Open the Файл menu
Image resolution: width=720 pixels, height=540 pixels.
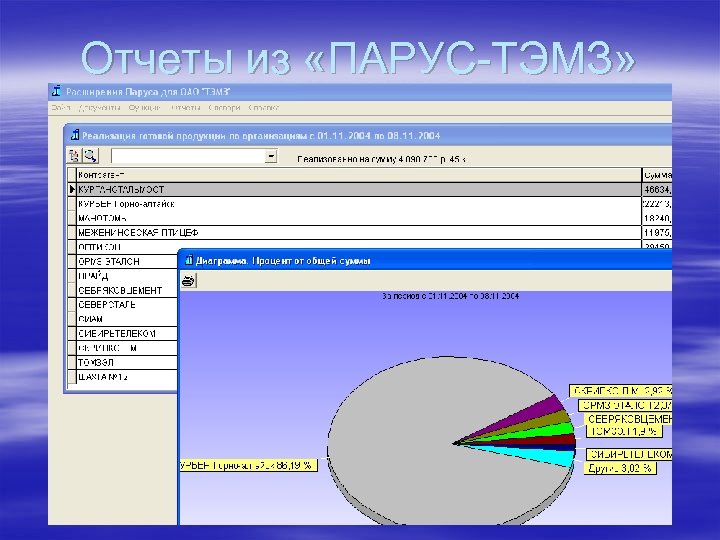pyautogui.click(x=61, y=107)
